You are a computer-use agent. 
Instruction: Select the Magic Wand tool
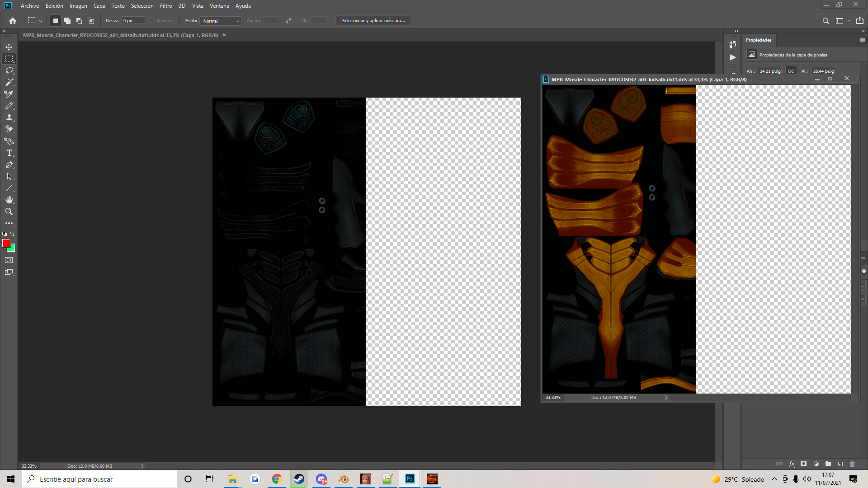pyautogui.click(x=9, y=82)
